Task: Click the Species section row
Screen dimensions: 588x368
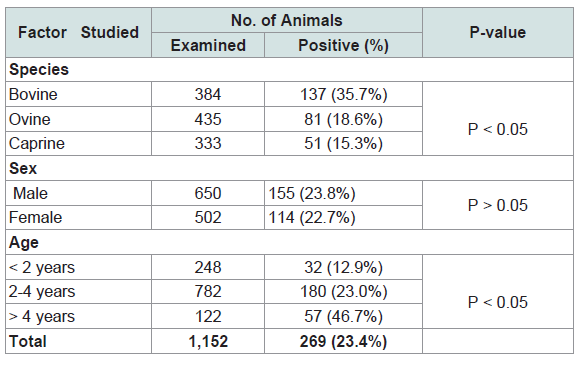Action: (290, 70)
